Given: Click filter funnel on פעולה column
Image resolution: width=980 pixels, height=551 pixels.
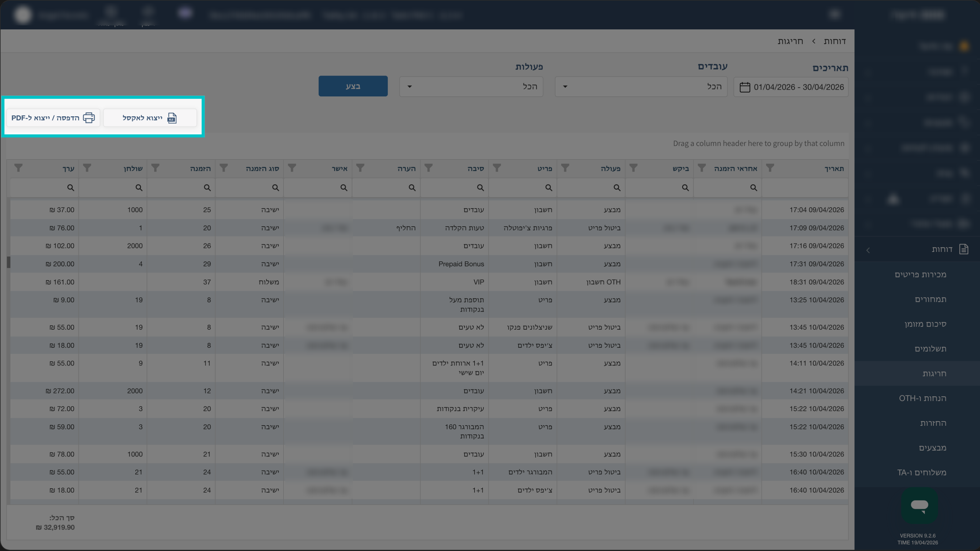Looking at the screenshot, I should (x=565, y=168).
